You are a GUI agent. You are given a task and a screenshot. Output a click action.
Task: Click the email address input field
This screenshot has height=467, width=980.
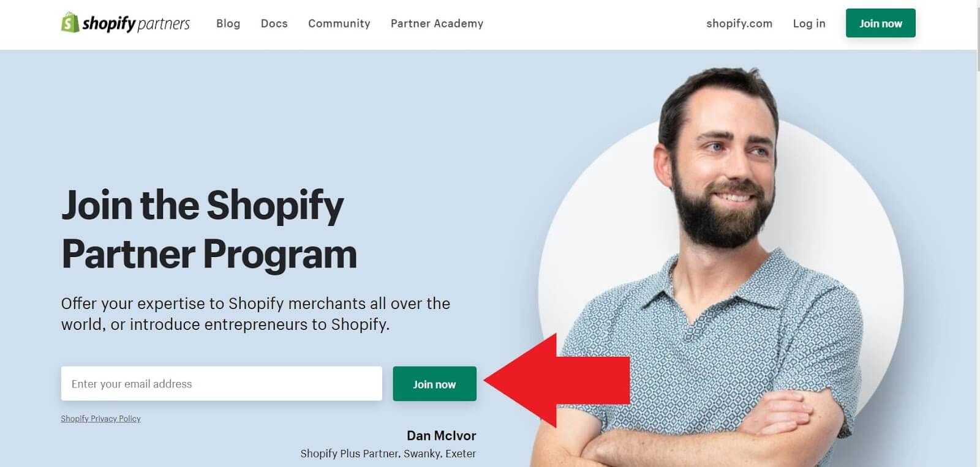coord(222,384)
